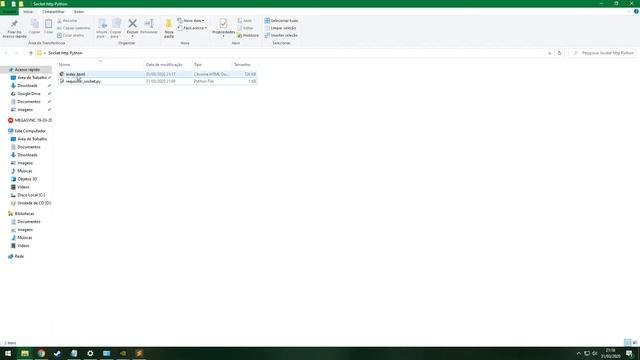Click the Copiar ribbon icon
640x360 pixels.
click(35, 27)
